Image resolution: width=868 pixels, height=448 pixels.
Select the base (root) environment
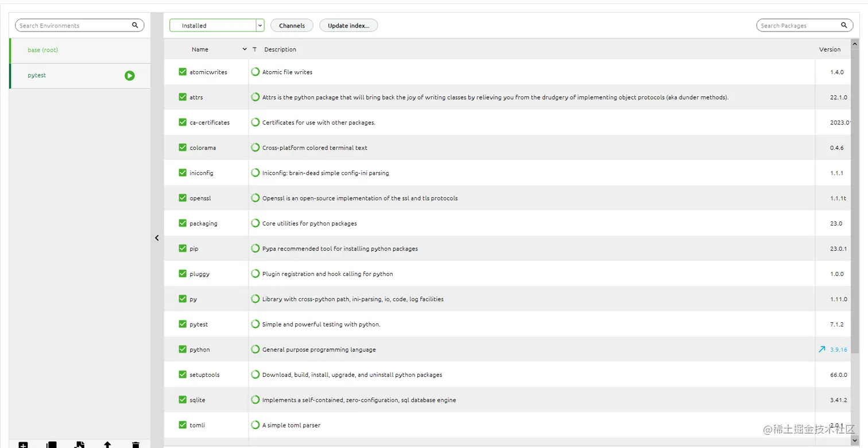coord(80,50)
